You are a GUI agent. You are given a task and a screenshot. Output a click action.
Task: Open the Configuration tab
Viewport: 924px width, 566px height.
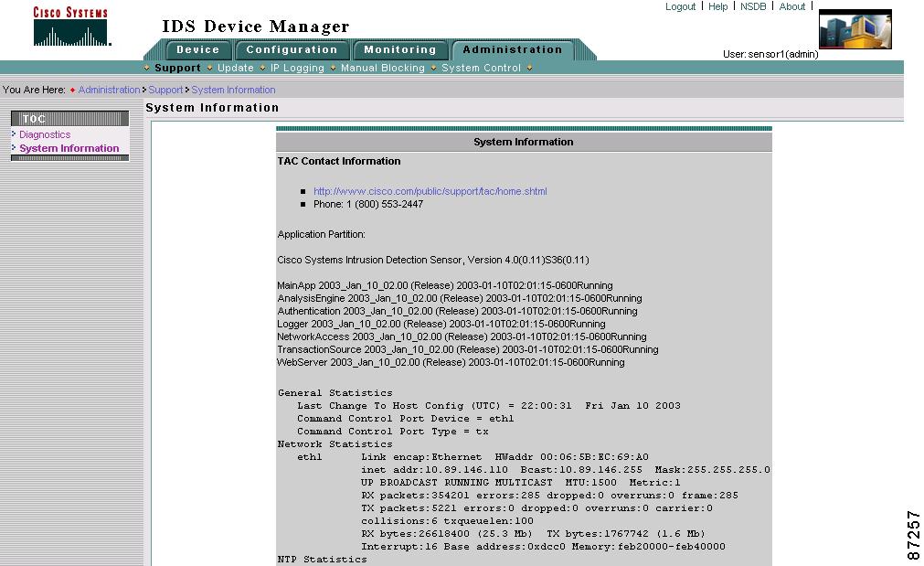pos(292,50)
